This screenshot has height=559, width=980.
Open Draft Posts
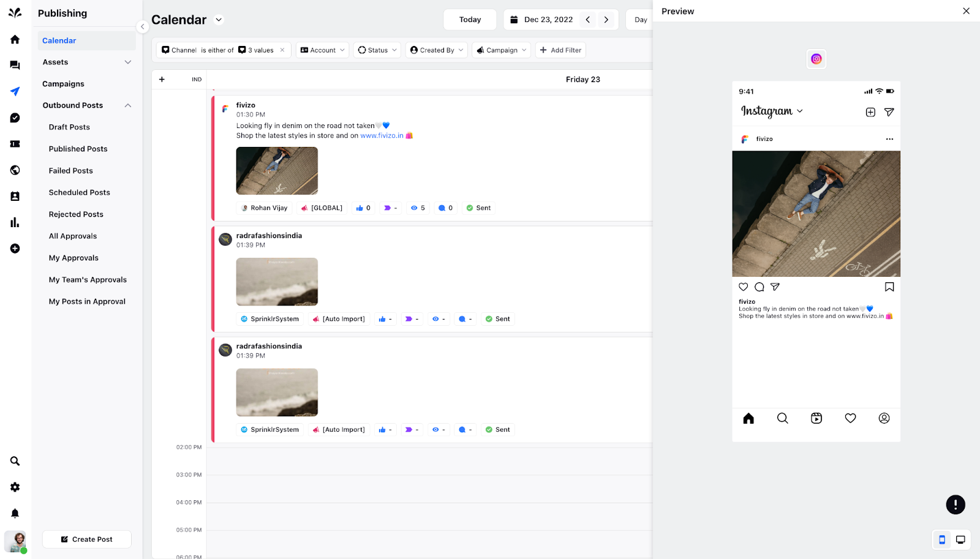pos(69,127)
